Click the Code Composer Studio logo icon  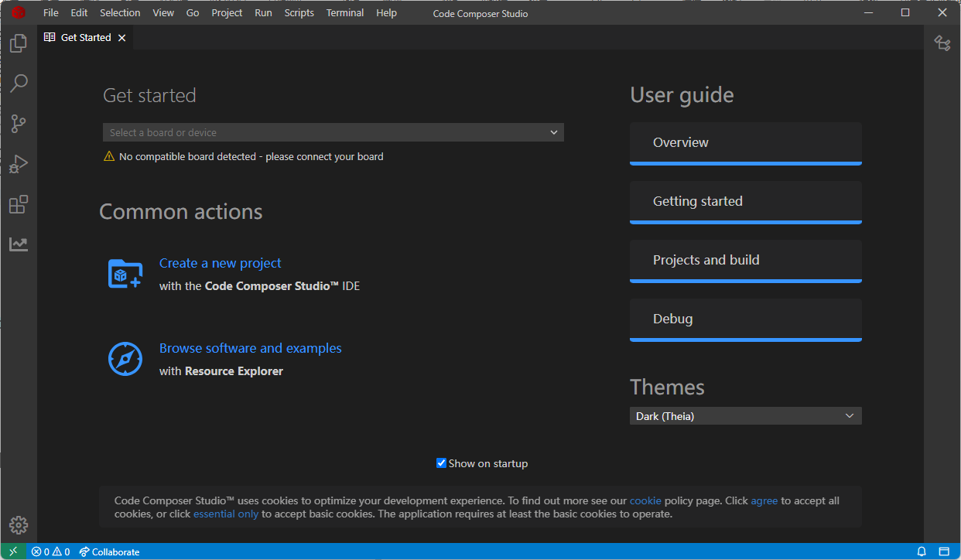pyautogui.click(x=17, y=12)
